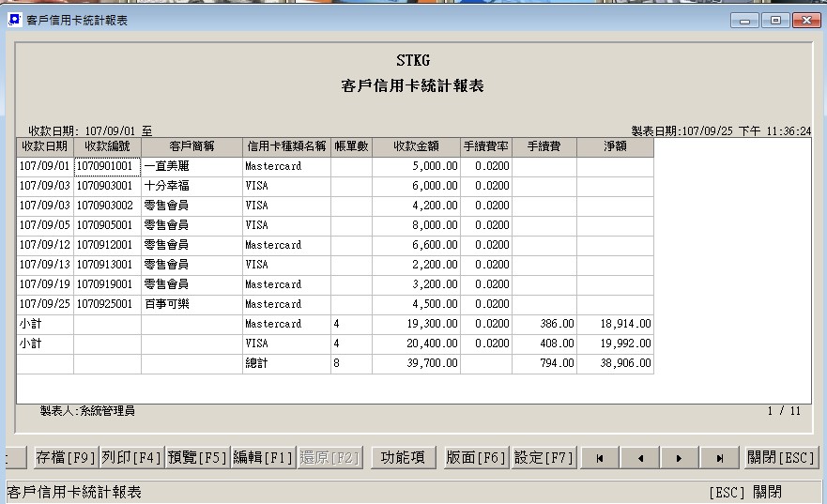Click the 客戶簡稱 column header
The image size is (827, 504).
[191, 146]
